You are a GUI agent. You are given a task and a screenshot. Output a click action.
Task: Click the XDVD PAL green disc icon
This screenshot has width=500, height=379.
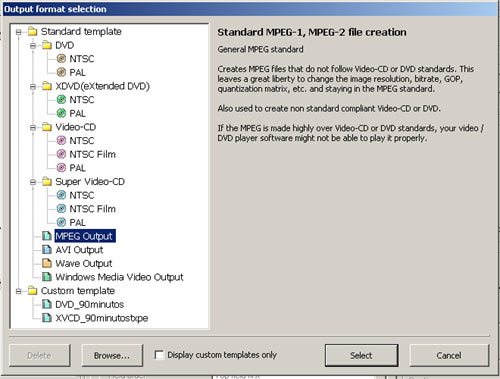pyautogui.click(x=61, y=113)
